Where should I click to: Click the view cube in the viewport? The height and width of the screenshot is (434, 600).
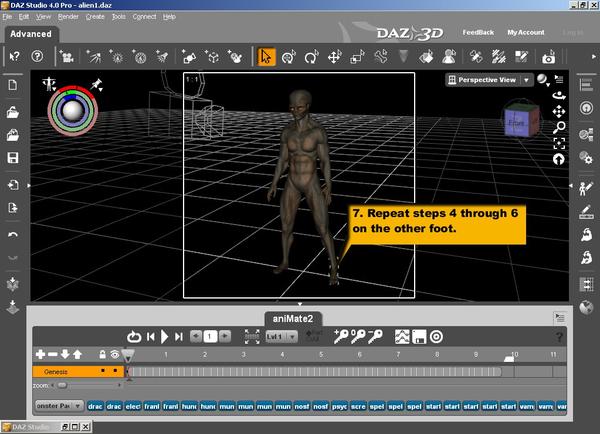[520, 119]
